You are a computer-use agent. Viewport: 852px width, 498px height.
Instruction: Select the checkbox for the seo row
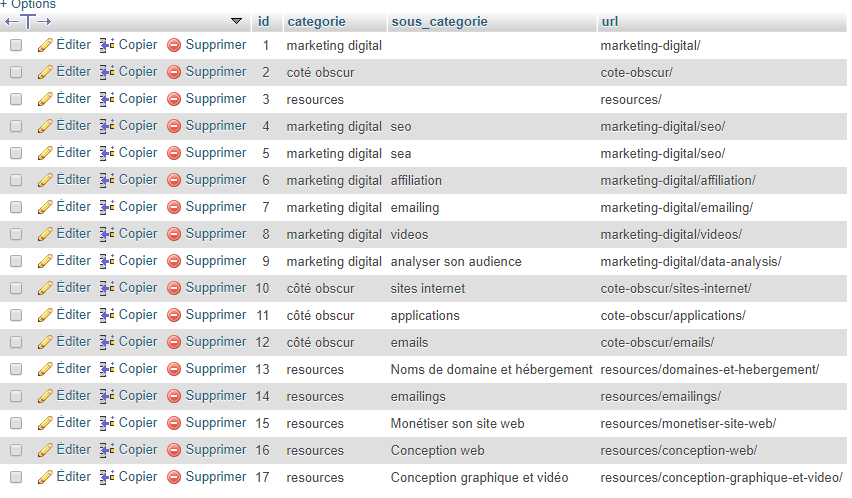16,126
